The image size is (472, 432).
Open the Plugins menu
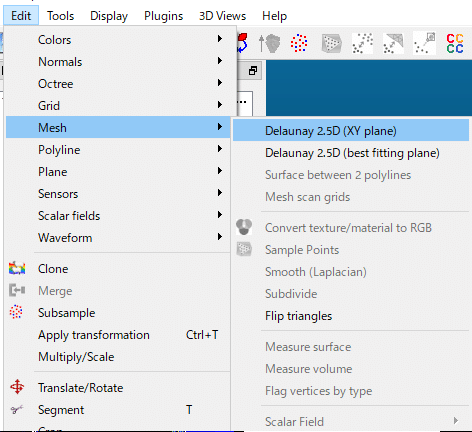point(163,16)
